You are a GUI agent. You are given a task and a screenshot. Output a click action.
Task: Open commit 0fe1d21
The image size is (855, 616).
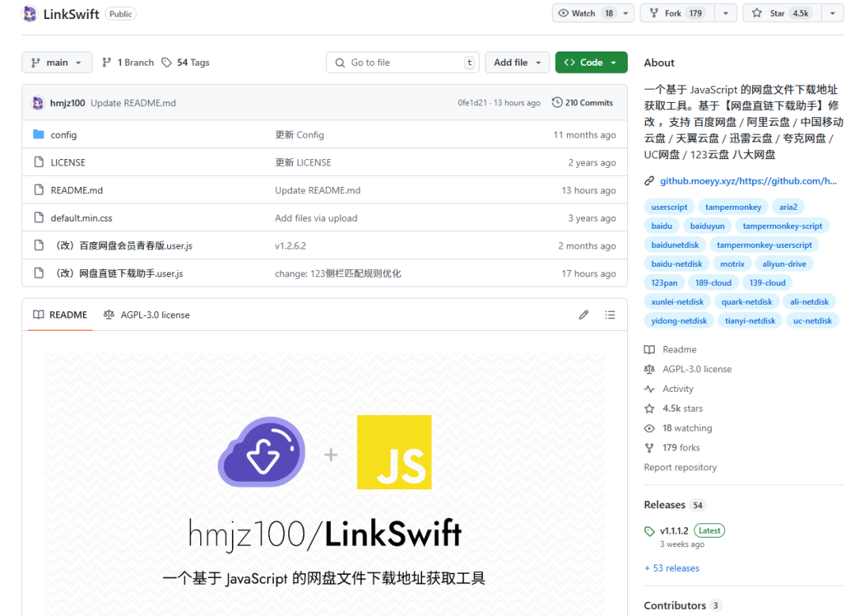click(472, 102)
